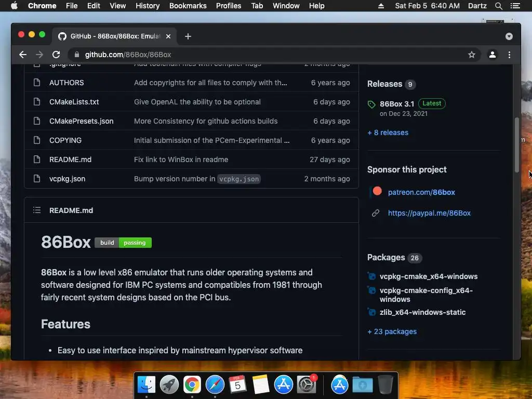Open the Window menu

(286, 6)
